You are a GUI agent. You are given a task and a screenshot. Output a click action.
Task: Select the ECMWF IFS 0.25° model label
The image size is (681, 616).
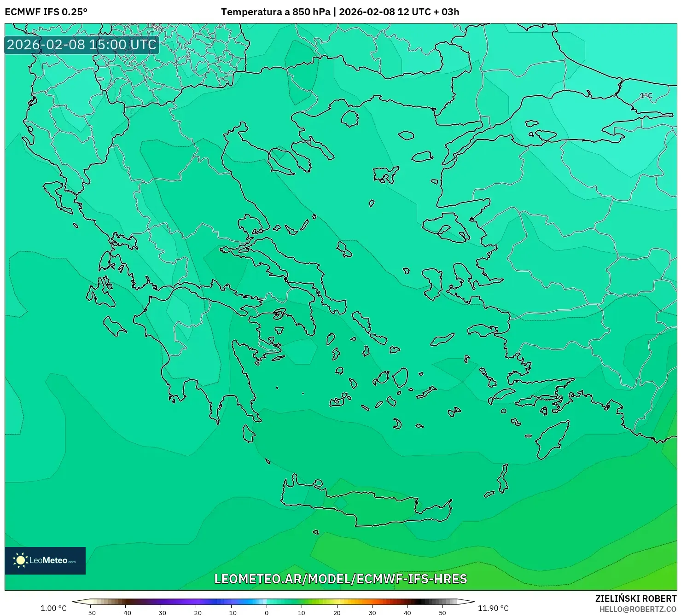pos(46,10)
